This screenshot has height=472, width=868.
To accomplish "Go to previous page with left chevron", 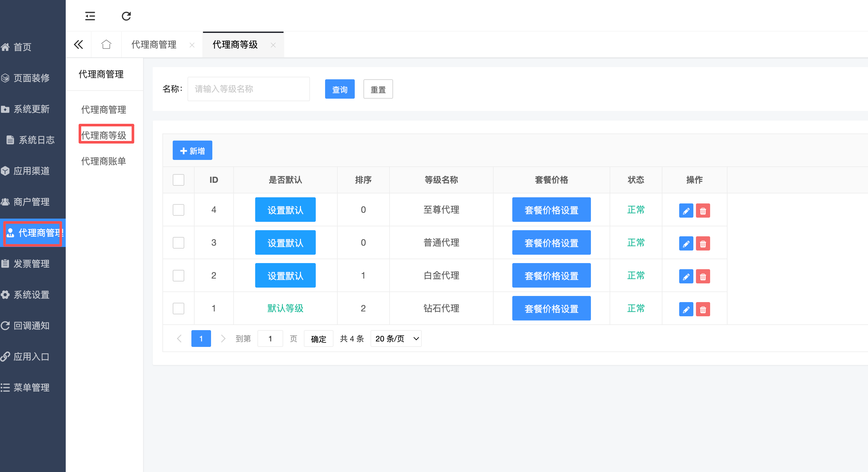I will [x=179, y=339].
